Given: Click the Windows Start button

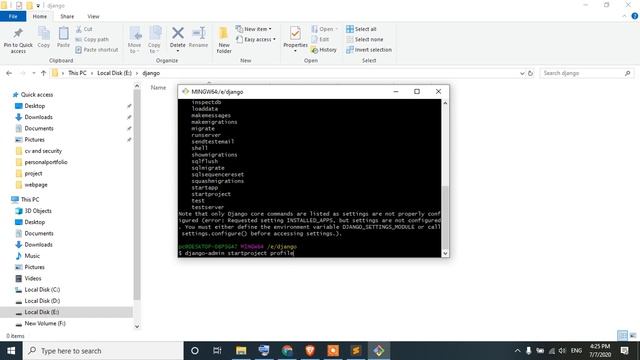Looking at the screenshot, I should click(11, 351).
